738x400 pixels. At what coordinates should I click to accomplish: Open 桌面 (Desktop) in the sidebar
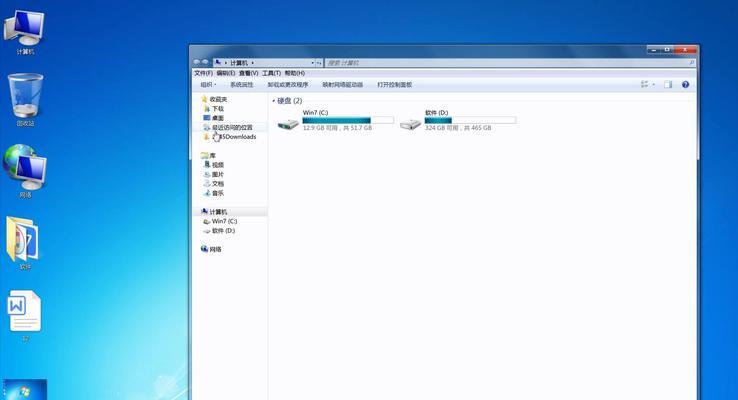tap(214, 118)
